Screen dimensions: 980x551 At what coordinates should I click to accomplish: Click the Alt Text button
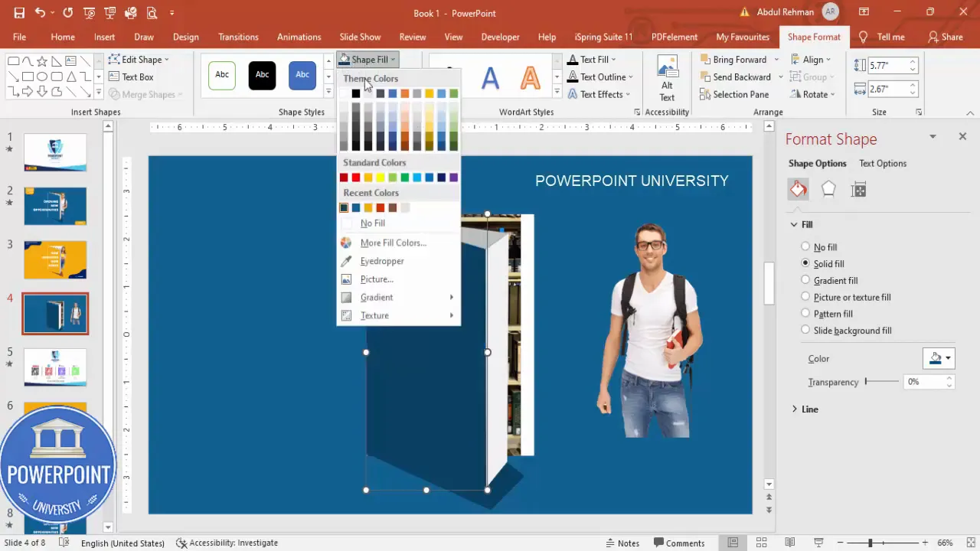tap(667, 78)
